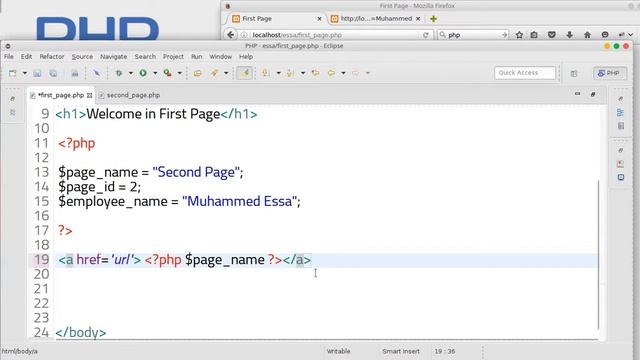Viewport: 640px width, 360px height.
Task: Open the Run menu
Action: tap(196, 57)
